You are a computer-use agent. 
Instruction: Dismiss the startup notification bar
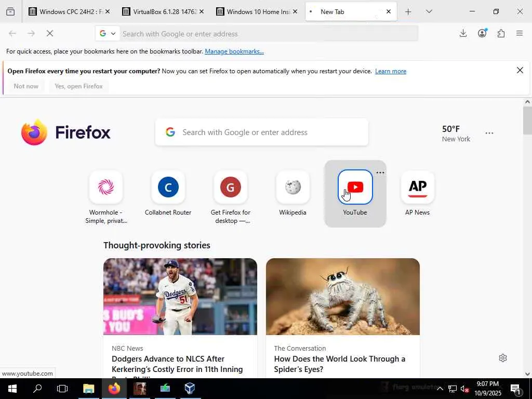pos(520,70)
